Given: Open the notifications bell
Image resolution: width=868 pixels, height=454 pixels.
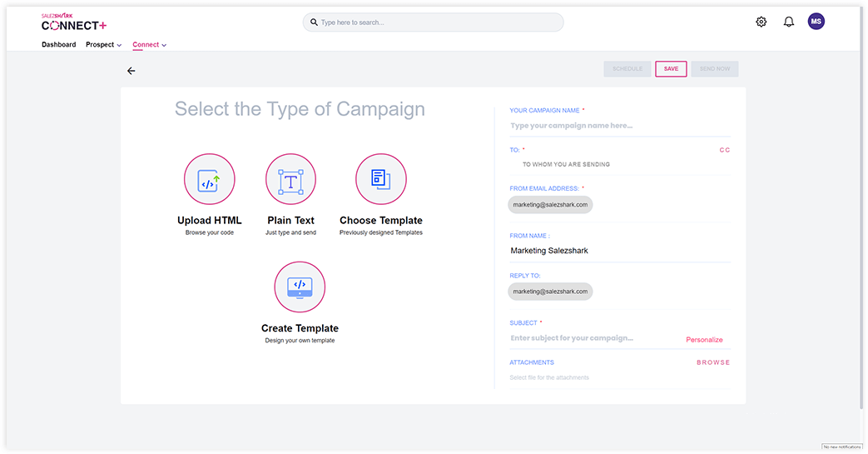Looking at the screenshot, I should pos(789,22).
